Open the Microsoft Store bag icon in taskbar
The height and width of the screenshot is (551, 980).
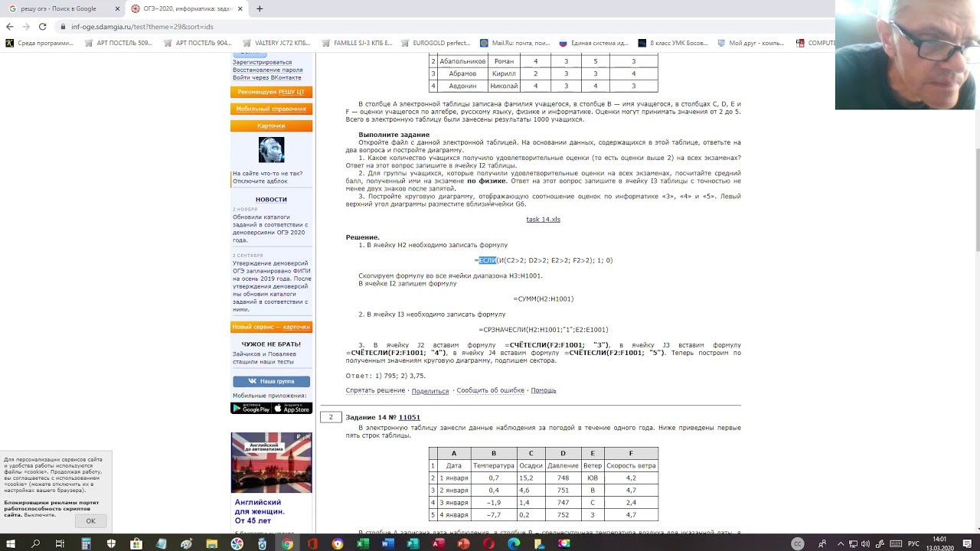pyautogui.click(x=136, y=543)
